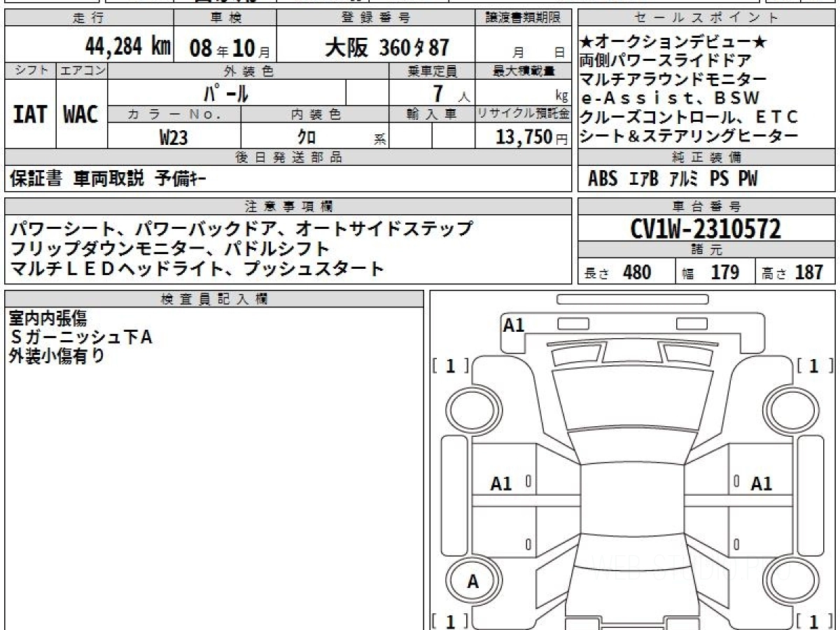Click the mileage value 44,284 km
The image size is (840, 630).
pos(127,47)
